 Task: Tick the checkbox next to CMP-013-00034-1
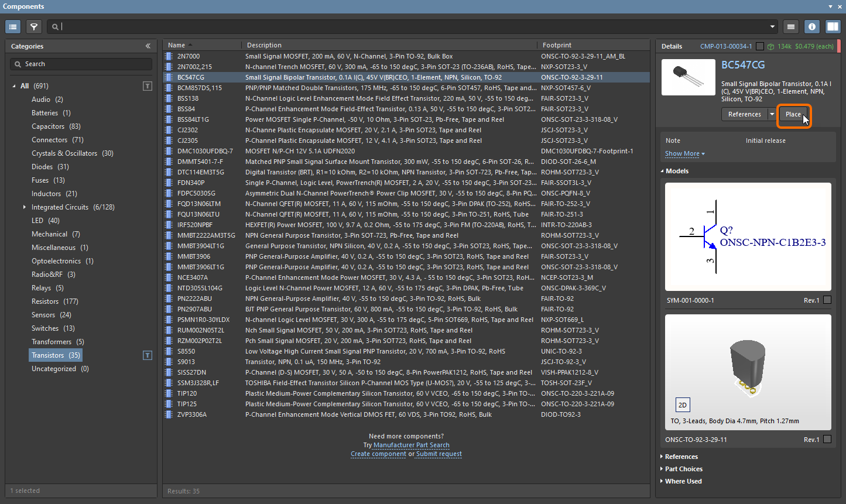pos(760,46)
